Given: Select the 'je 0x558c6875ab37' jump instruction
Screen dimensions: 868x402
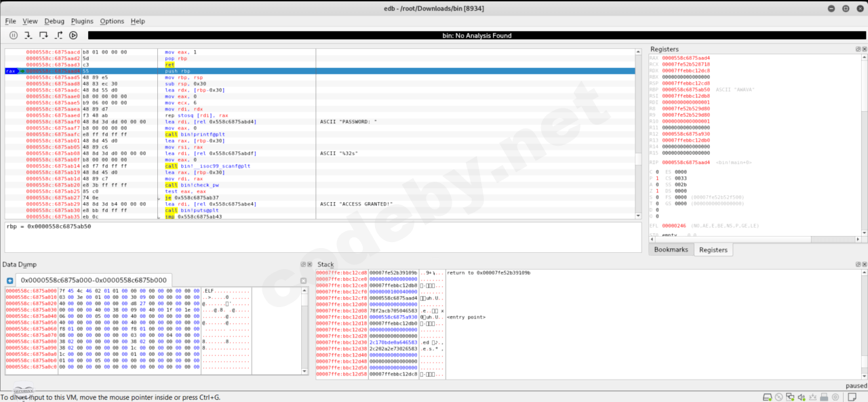Looking at the screenshot, I should coord(193,197).
